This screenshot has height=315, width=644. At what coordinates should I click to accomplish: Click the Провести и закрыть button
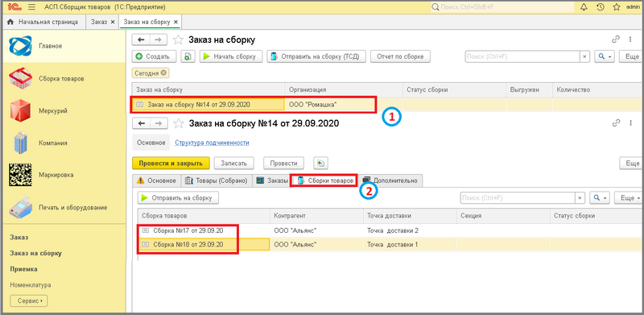click(x=171, y=164)
